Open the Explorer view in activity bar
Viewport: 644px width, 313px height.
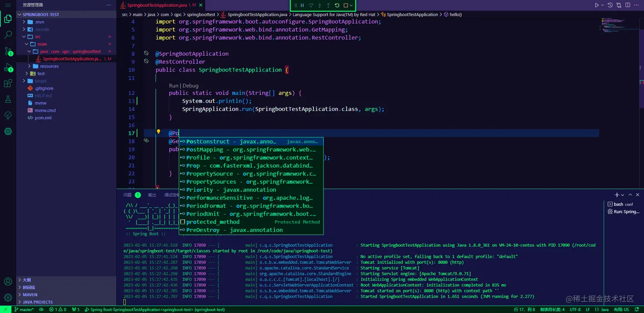pos(8,19)
